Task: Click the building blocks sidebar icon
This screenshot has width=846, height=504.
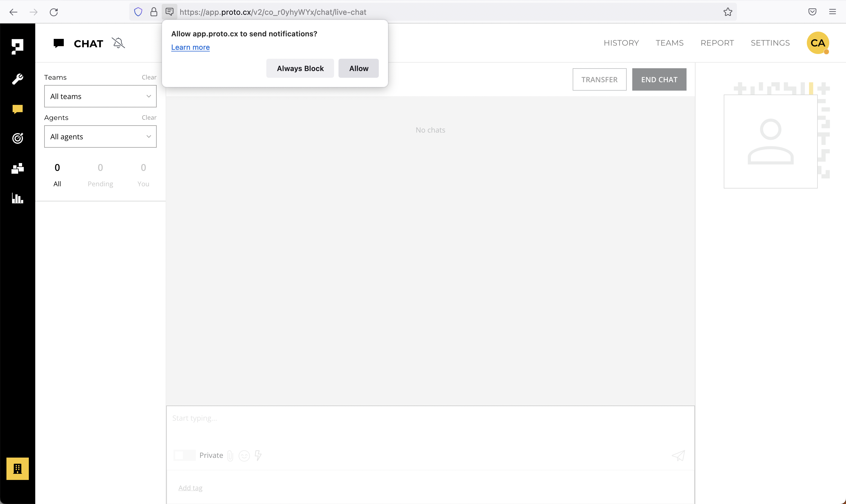Action: click(x=18, y=168)
